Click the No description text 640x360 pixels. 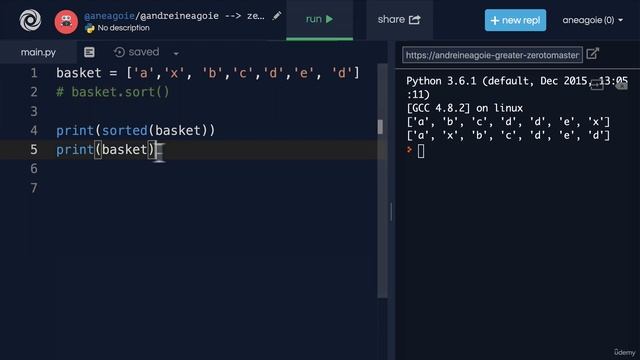click(x=123, y=28)
